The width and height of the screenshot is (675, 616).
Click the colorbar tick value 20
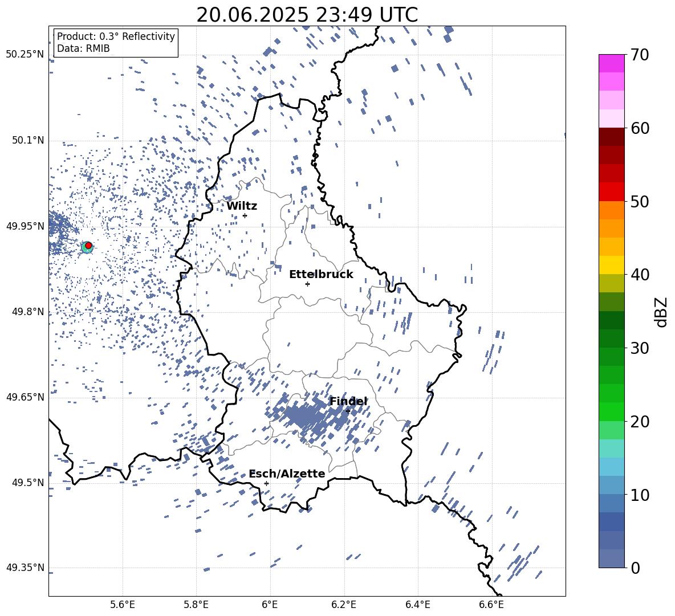tap(640, 422)
